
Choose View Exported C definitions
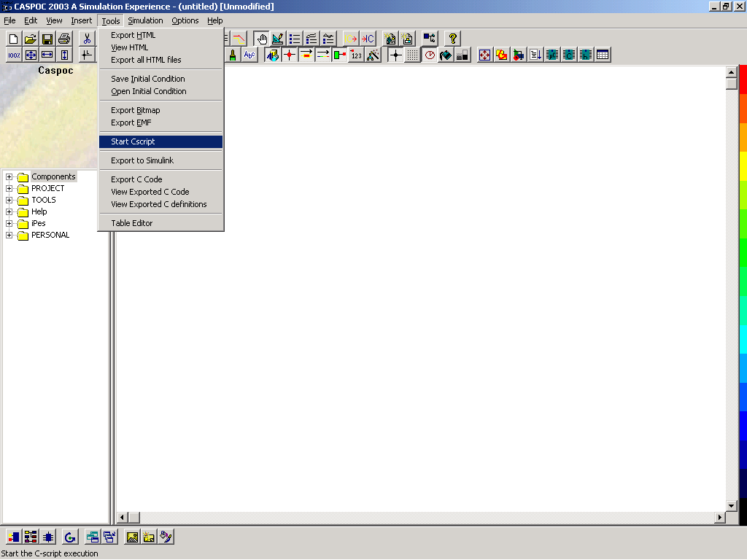161,204
